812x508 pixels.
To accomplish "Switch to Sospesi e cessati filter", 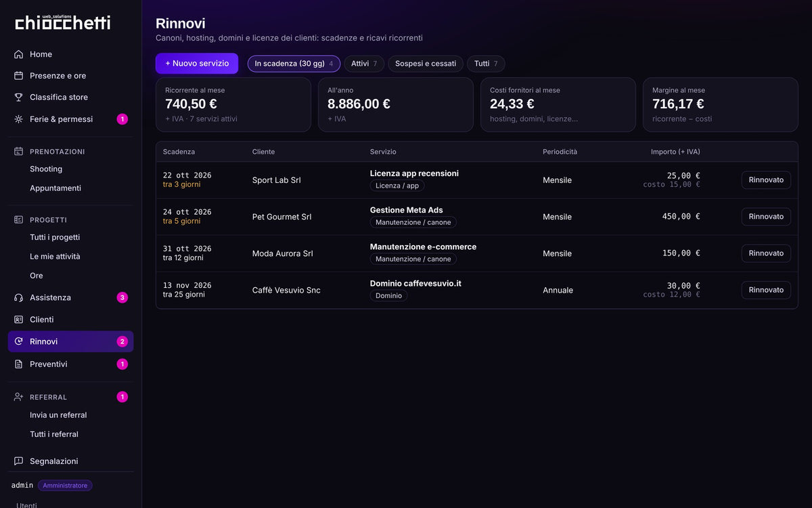I will (426, 64).
